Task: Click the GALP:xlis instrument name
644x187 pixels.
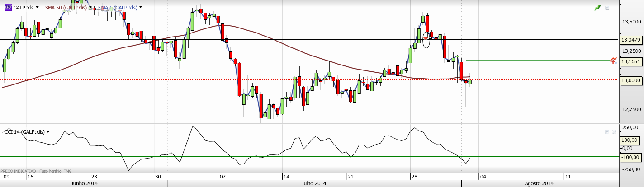Action: pyautogui.click(x=24, y=8)
